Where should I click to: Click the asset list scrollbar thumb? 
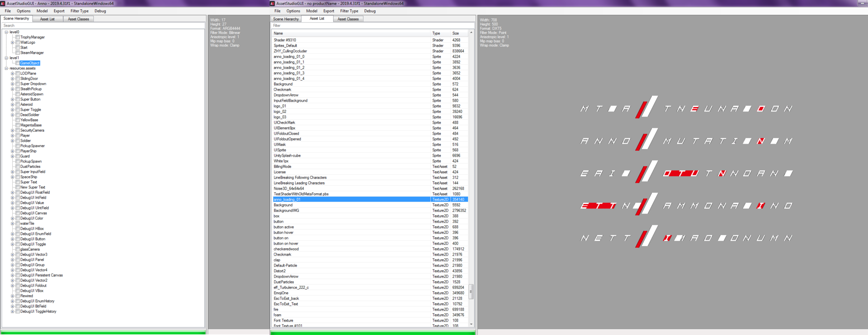click(x=471, y=292)
